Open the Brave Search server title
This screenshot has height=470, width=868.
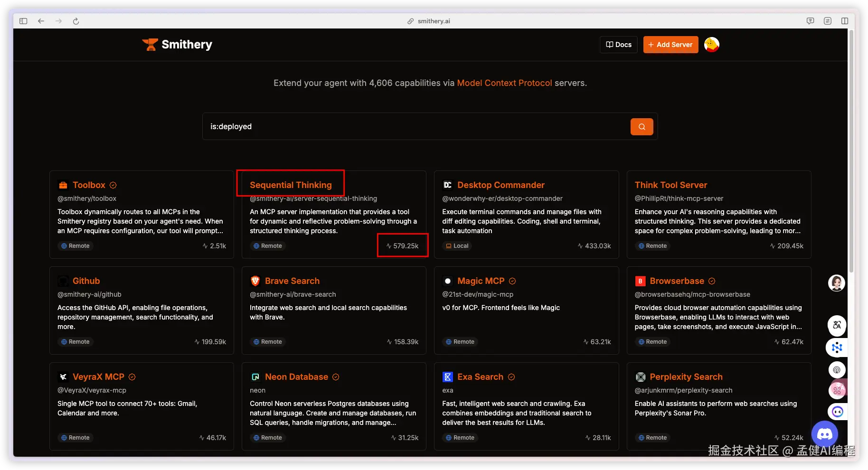tap(292, 281)
